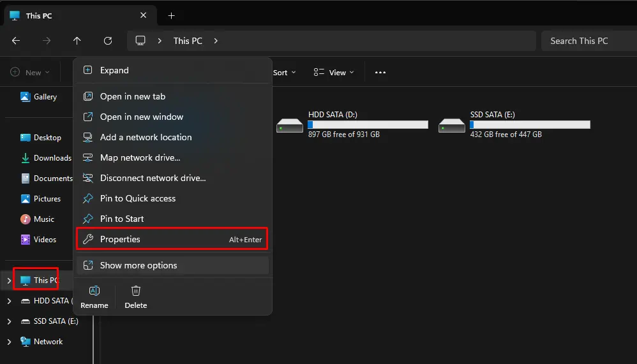Choose Open in new tab
The image size is (637, 364).
pos(172,97)
